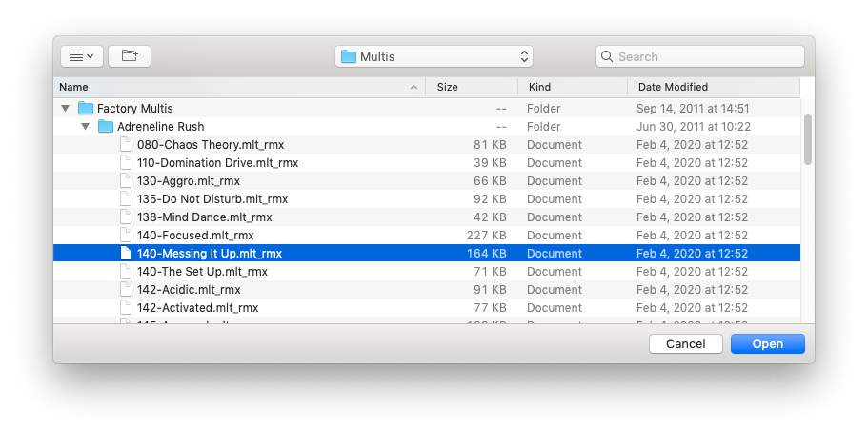The height and width of the screenshot is (434, 868).
Task: Sort files by Size column
Action: (x=472, y=87)
